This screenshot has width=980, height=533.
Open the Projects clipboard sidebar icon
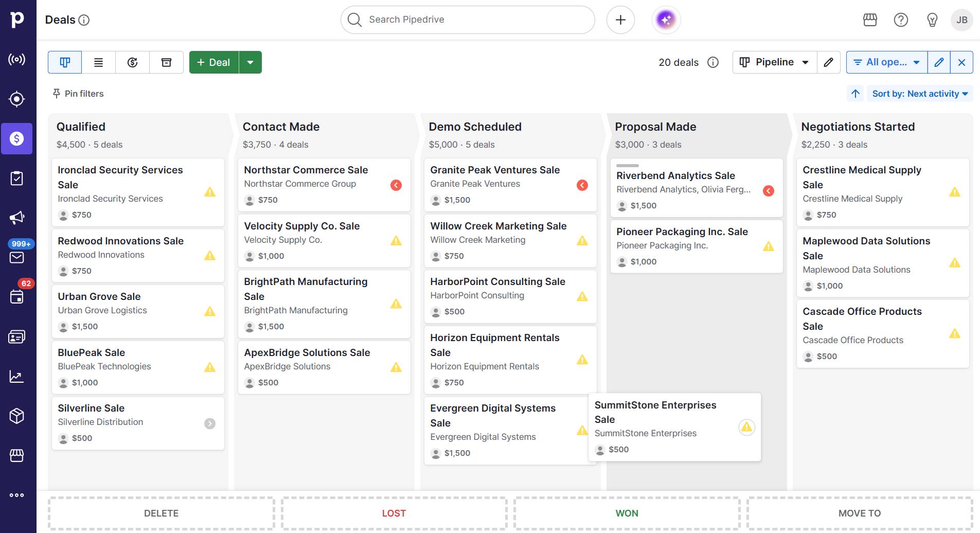tap(17, 178)
